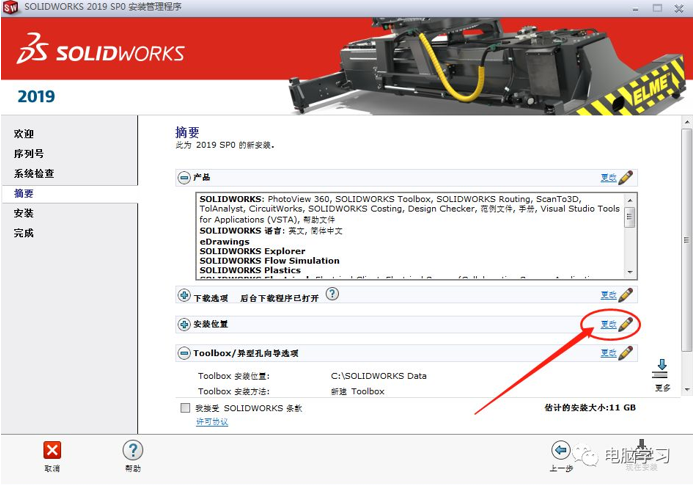
Task: Minimize the installer window
Action: point(635,8)
